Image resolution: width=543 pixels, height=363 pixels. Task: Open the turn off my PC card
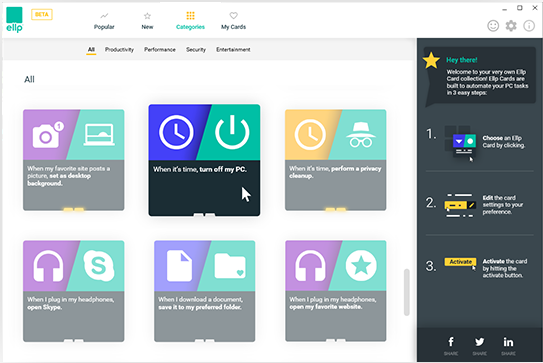tap(204, 160)
